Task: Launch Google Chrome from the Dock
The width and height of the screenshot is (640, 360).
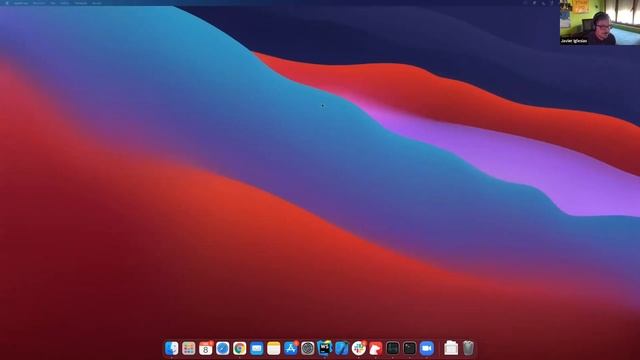Action: pos(240,348)
